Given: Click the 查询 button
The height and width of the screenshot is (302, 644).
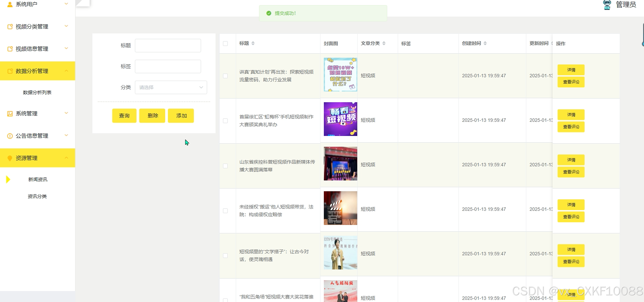Looking at the screenshot, I should 124,116.
